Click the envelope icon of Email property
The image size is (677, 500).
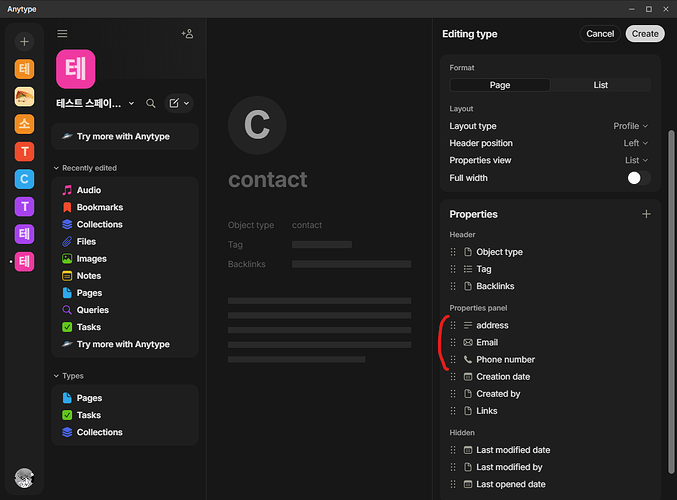468,342
